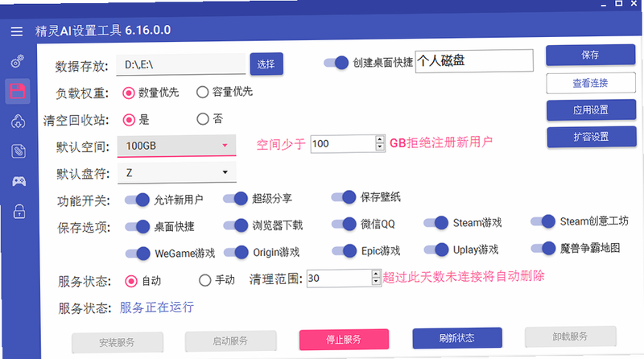Toggle the create desktop shortcut switch
644x359 pixels.
pyautogui.click(x=336, y=63)
